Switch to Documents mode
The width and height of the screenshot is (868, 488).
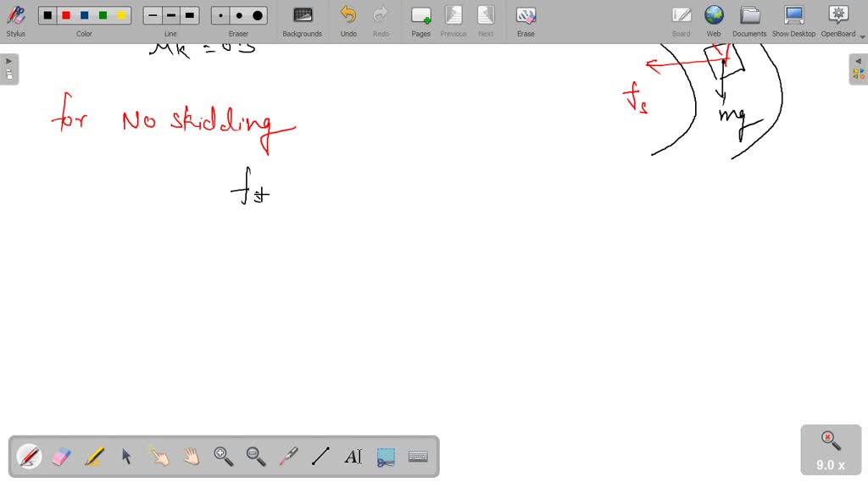(x=749, y=20)
